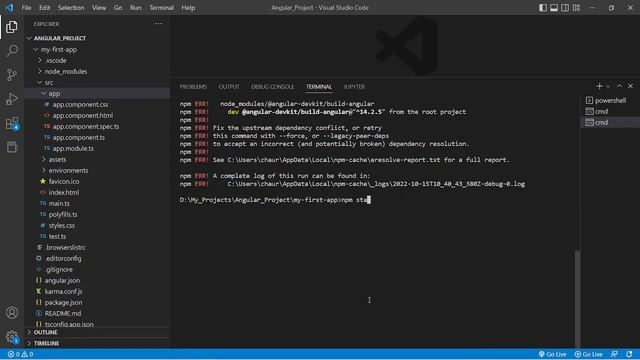This screenshot has height=360, width=640.
Task: Open the Help menu
Action: click(188, 8)
